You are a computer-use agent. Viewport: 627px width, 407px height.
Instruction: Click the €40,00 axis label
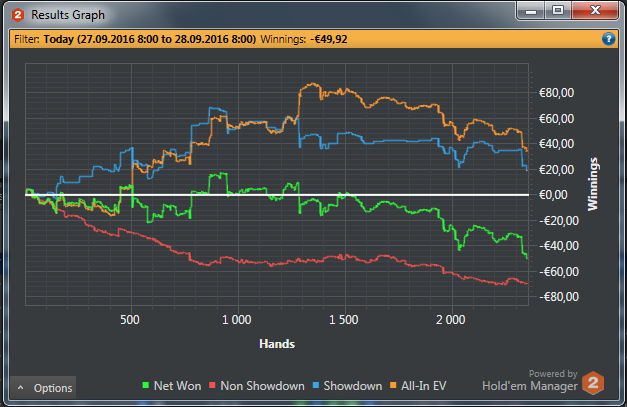tap(556, 144)
